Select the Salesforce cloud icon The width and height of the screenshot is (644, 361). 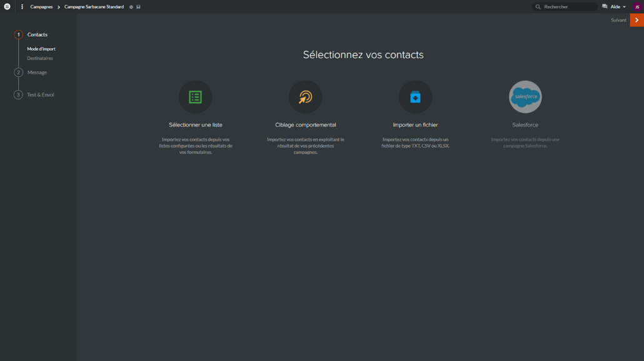click(x=525, y=97)
